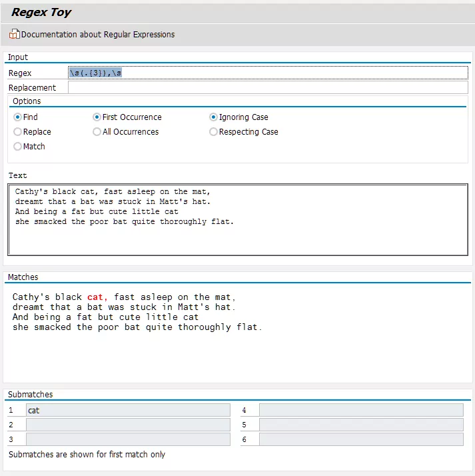Select the Match radio option
This screenshot has width=475, height=476.
pyautogui.click(x=18, y=147)
